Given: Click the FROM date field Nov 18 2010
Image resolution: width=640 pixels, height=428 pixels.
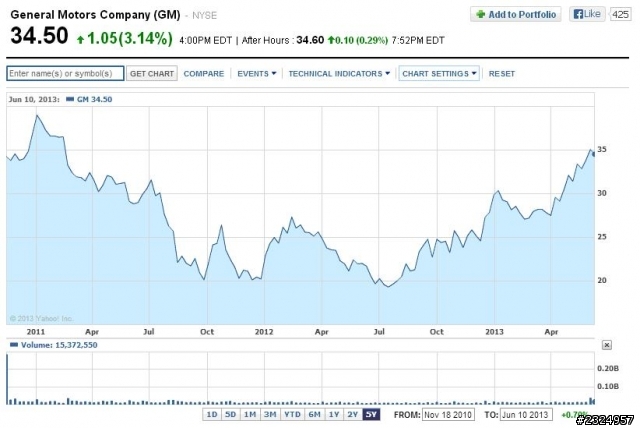Looking at the screenshot, I should pyautogui.click(x=448, y=415).
